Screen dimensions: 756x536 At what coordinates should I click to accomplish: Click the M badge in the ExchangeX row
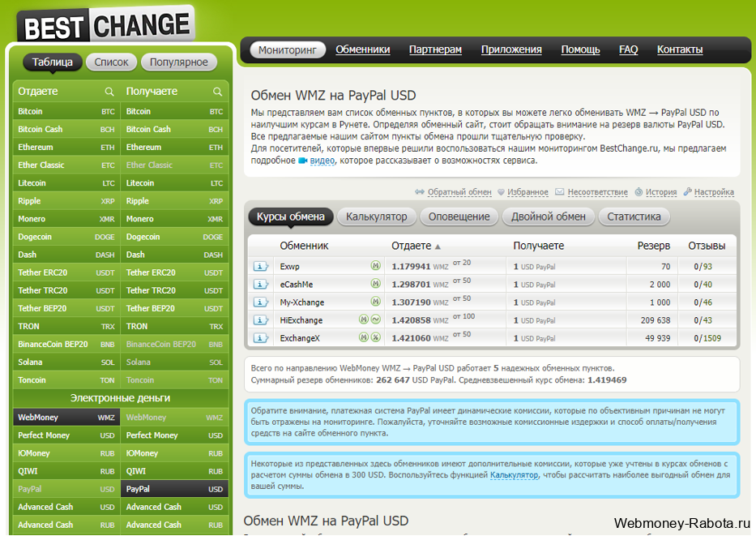364,337
